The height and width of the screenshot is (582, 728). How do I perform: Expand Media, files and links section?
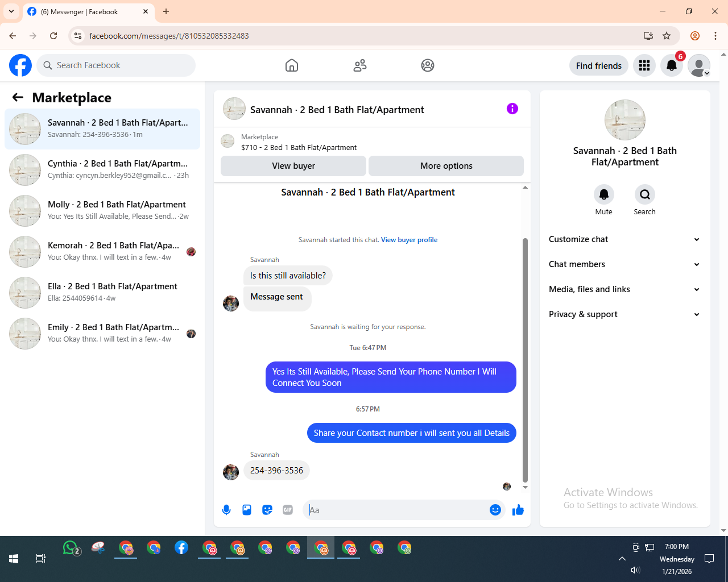click(x=624, y=289)
